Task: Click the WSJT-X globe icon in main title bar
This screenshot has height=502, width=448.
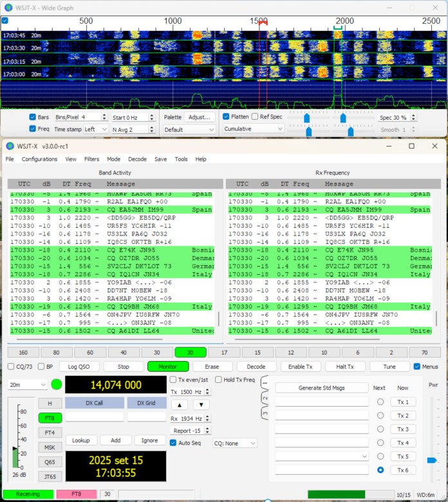Action: tap(10, 146)
